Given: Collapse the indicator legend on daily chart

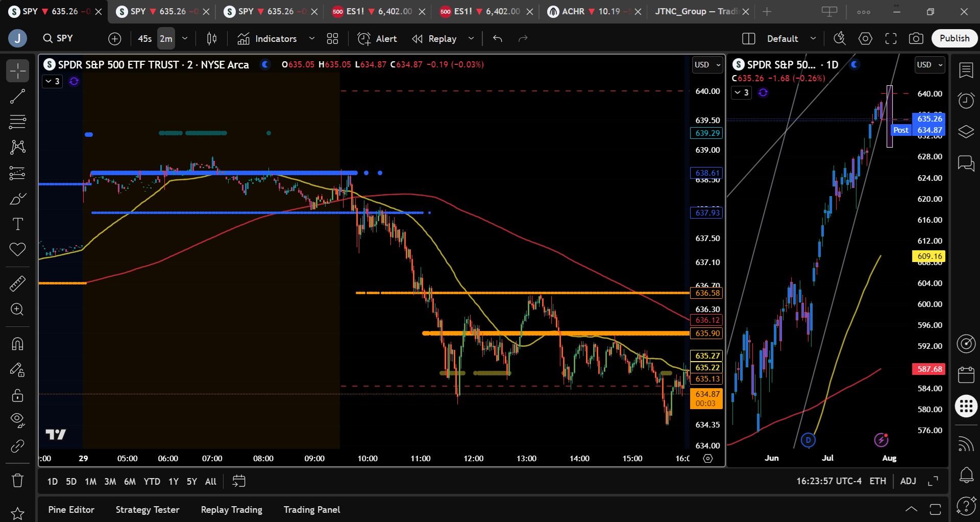Looking at the screenshot, I should (x=742, y=92).
